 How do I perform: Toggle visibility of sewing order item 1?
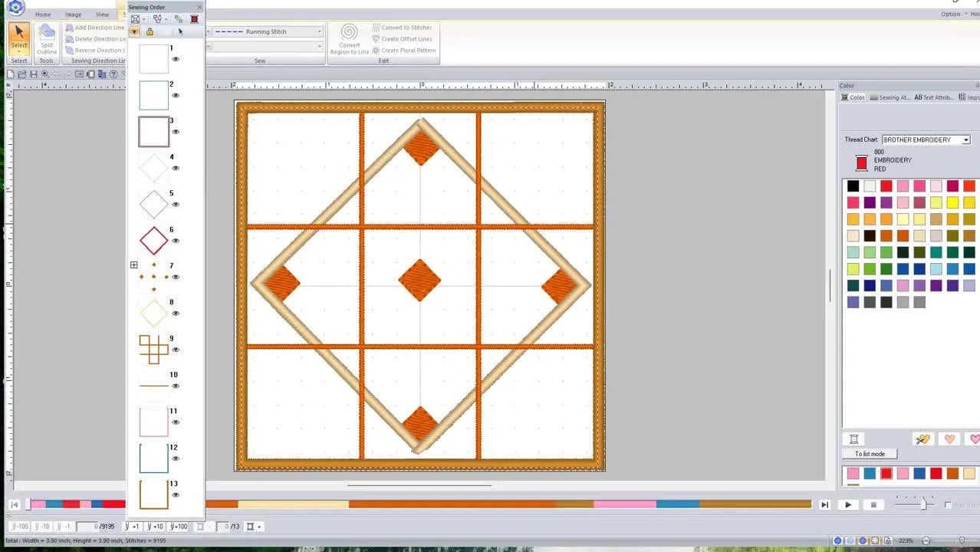[x=176, y=59]
